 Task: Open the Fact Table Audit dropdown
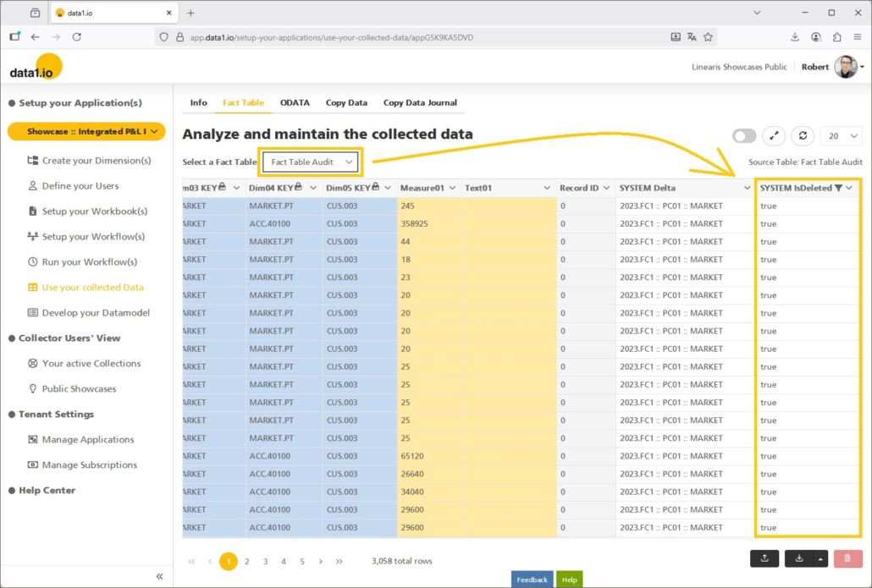[x=311, y=162]
